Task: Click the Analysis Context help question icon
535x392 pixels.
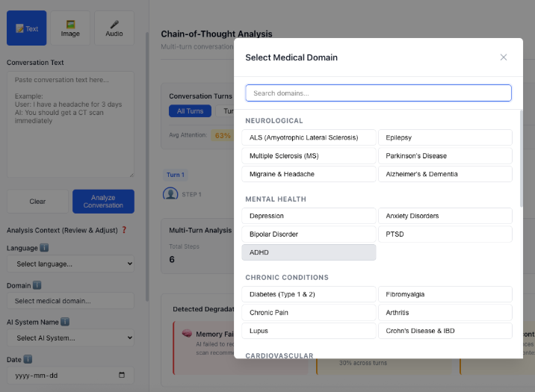Action: coord(124,230)
